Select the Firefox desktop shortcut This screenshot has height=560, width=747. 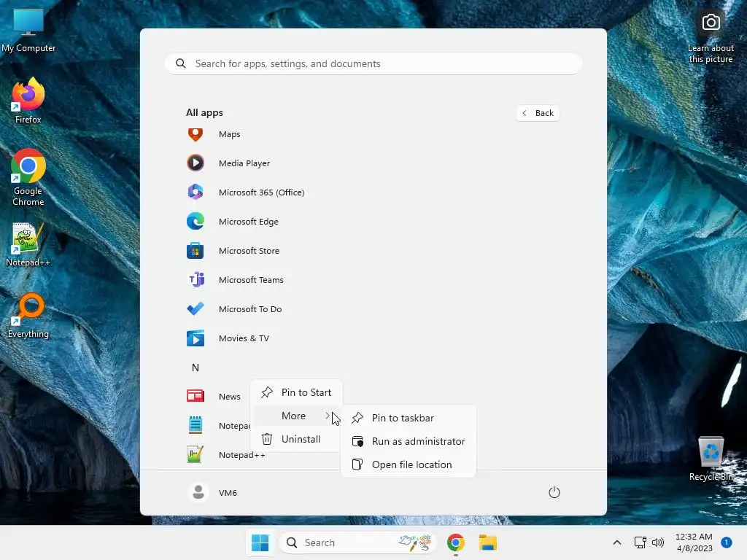point(28,101)
